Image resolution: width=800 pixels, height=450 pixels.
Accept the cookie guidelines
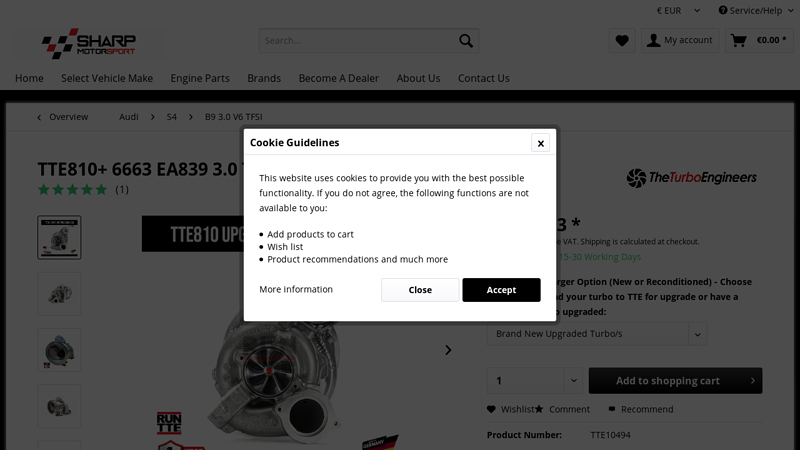click(501, 290)
